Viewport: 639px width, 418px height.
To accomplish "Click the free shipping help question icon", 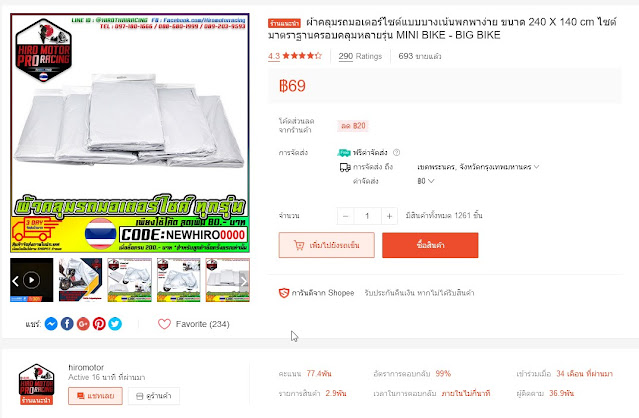I will pyautogui.click(x=396, y=152).
